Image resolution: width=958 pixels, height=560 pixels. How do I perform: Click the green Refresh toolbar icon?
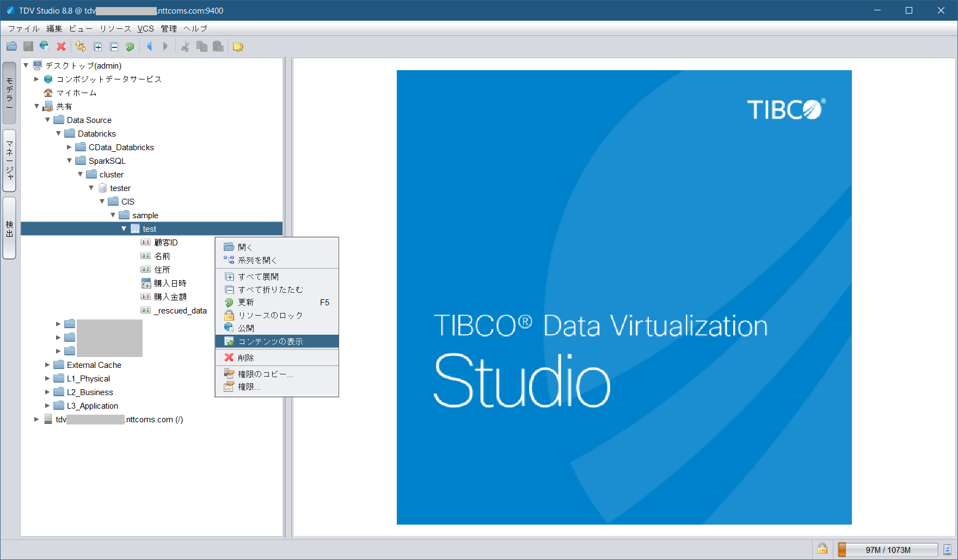pyautogui.click(x=130, y=47)
